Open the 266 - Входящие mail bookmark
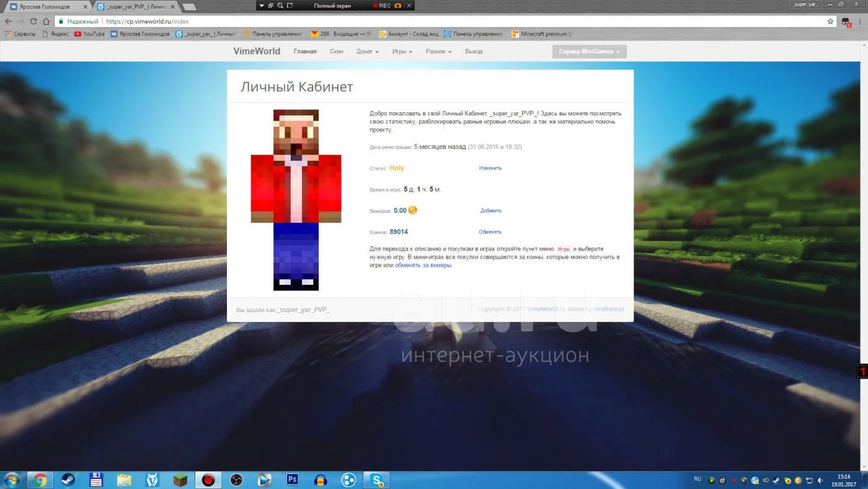The image size is (868, 489). (342, 34)
